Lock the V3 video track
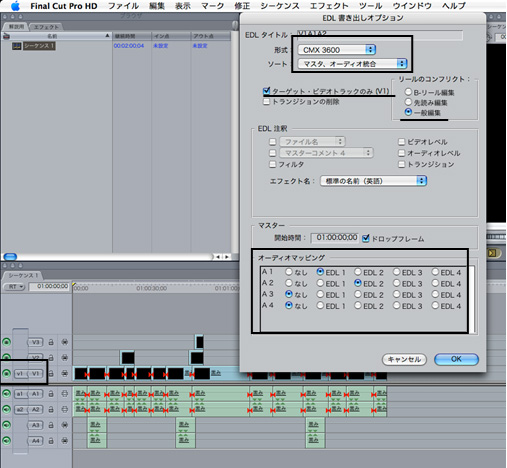Screen dimensions: 507x468 point(51,342)
